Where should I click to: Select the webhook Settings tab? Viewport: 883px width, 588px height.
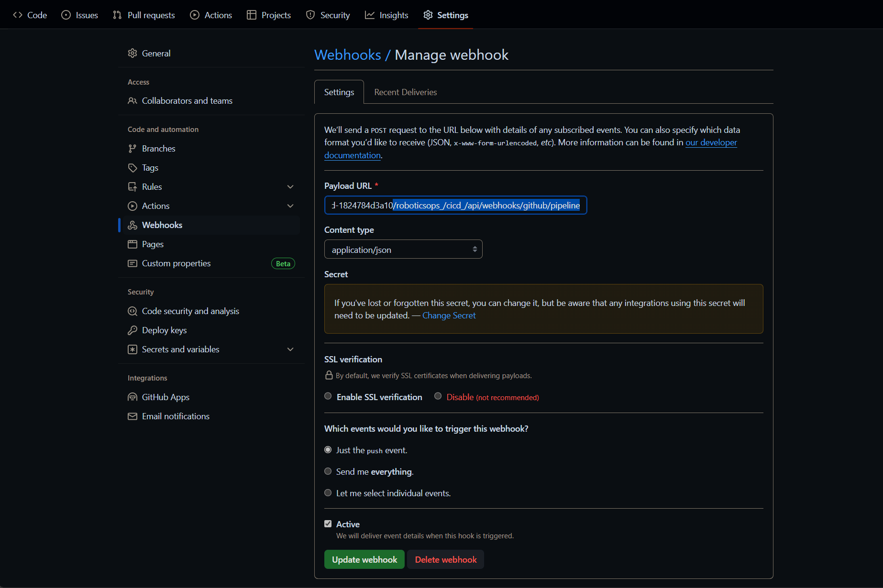(339, 92)
